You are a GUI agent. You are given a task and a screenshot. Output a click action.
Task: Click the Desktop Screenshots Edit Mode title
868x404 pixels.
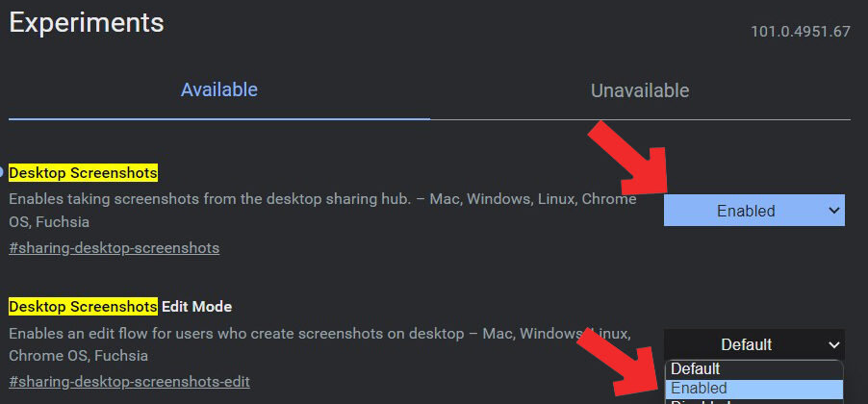(120, 307)
